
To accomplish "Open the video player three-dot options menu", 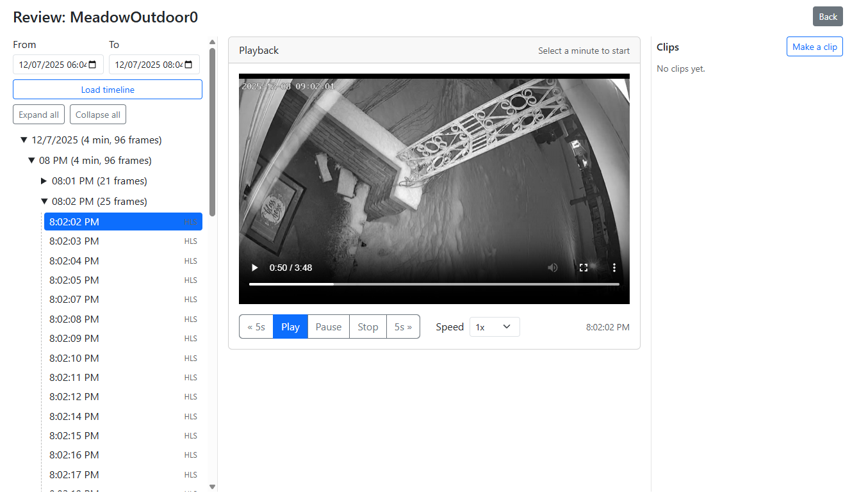I will coord(614,267).
